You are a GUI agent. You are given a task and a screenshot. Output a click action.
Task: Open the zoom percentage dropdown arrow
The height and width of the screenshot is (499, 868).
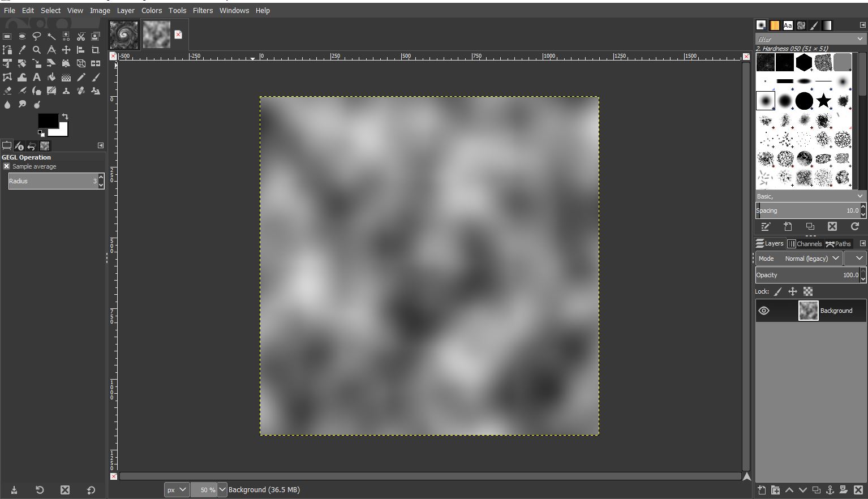click(x=222, y=490)
